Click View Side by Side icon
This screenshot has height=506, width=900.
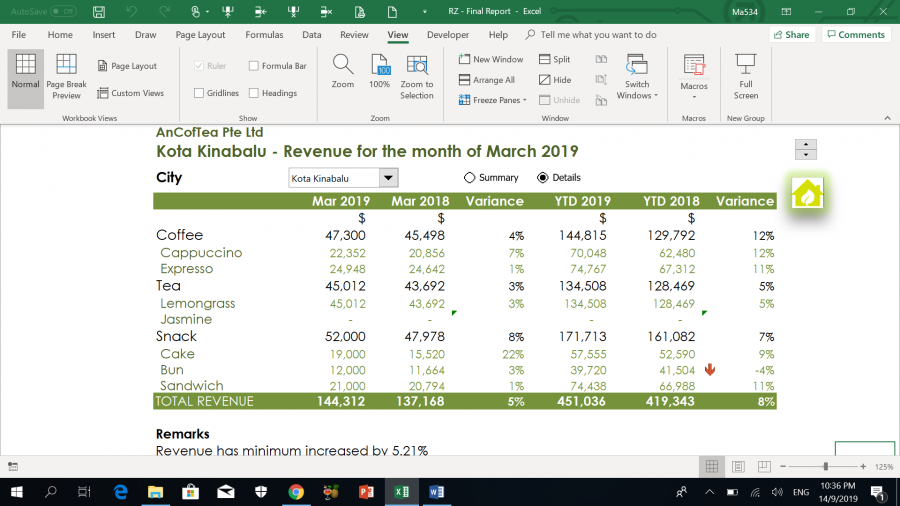click(601, 59)
